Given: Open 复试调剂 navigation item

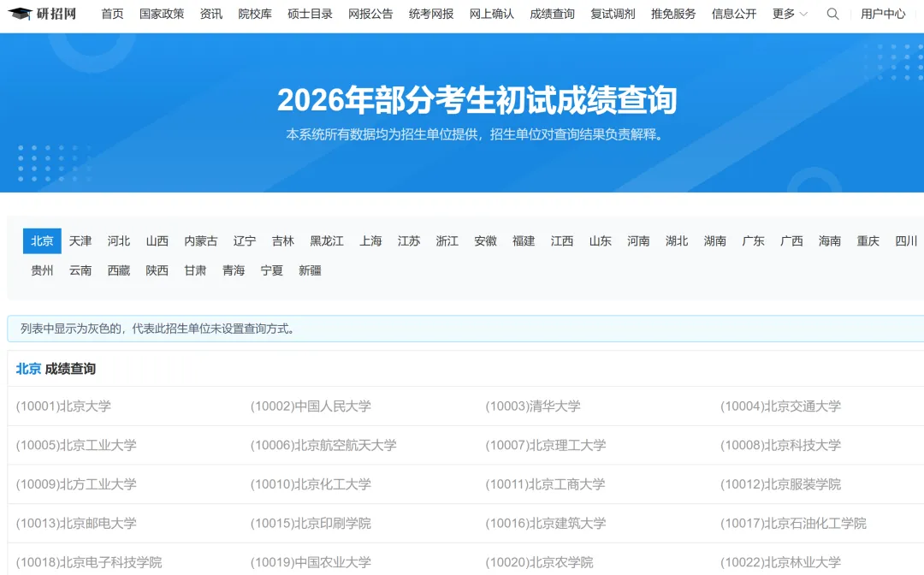Looking at the screenshot, I should 613,14.
